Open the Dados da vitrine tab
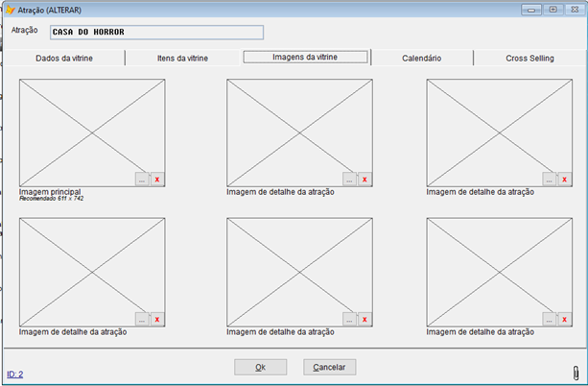The width and height of the screenshot is (588, 386). coord(64,59)
